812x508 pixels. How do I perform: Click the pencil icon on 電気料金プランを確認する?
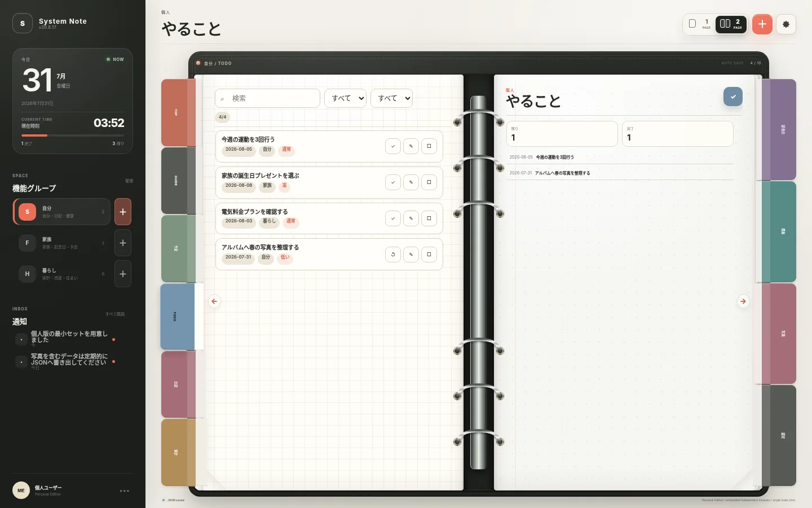click(411, 218)
